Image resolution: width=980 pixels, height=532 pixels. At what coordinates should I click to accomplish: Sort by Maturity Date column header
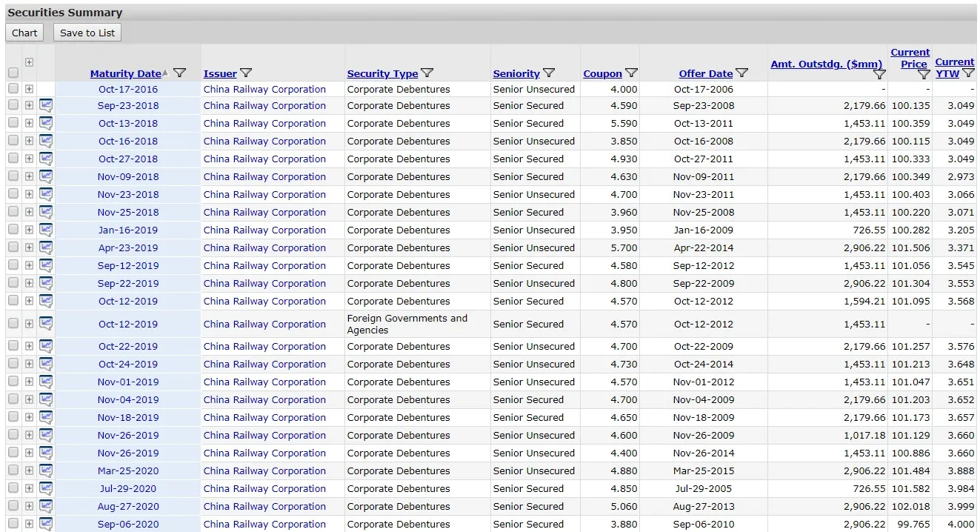click(125, 73)
